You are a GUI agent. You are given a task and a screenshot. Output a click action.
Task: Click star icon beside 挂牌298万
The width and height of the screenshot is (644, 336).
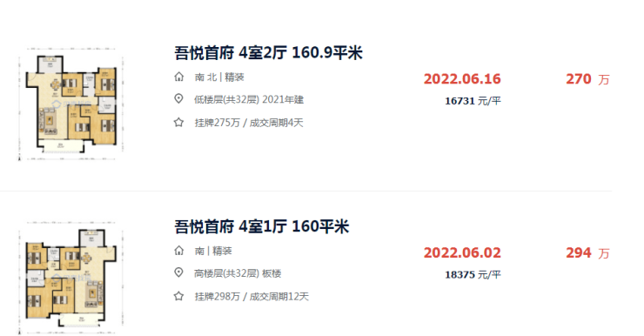178,296
